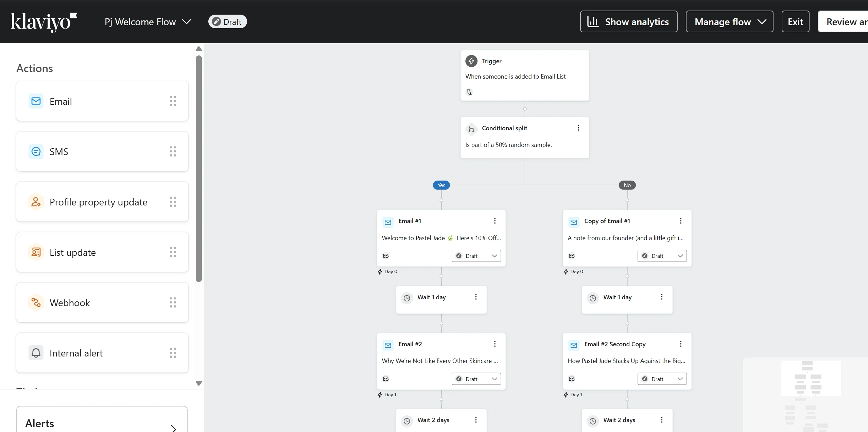Change Email #2 Second Copy status dropdown
Viewport: 868px width, 432px height.
pos(662,379)
